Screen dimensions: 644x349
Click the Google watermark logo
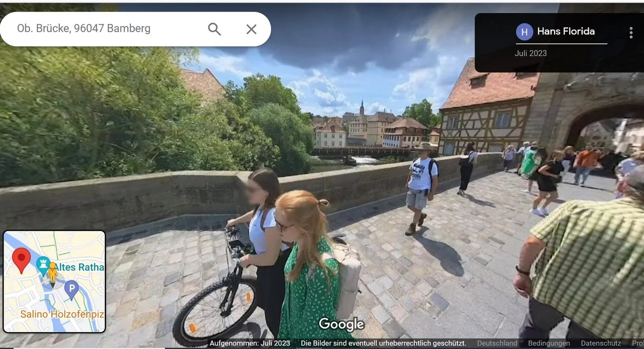click(x=342, y=324)
